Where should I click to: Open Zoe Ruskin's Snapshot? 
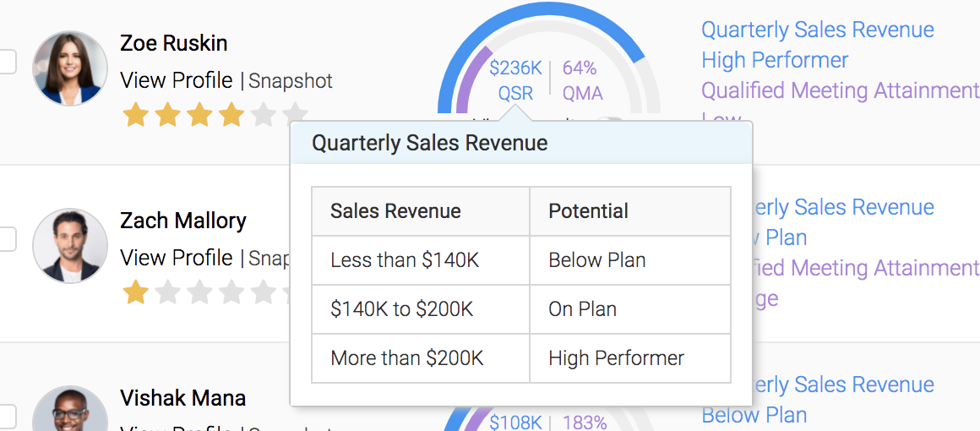(291, 81)
